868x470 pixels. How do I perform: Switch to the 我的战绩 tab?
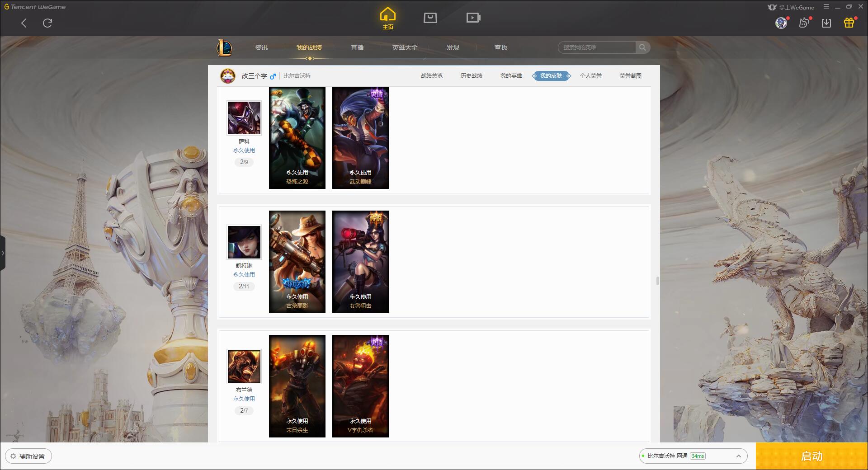click(309, 47)
